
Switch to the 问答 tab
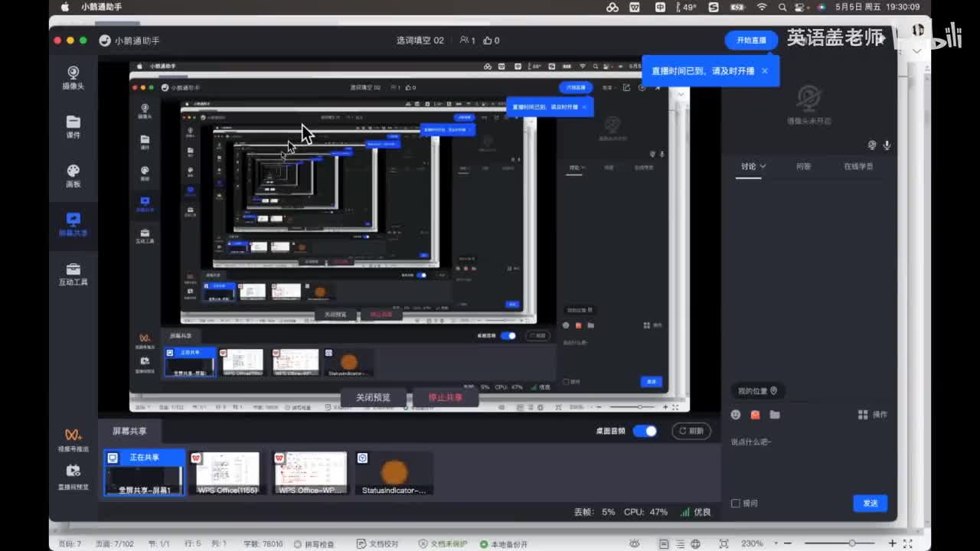tap(803, 166)
